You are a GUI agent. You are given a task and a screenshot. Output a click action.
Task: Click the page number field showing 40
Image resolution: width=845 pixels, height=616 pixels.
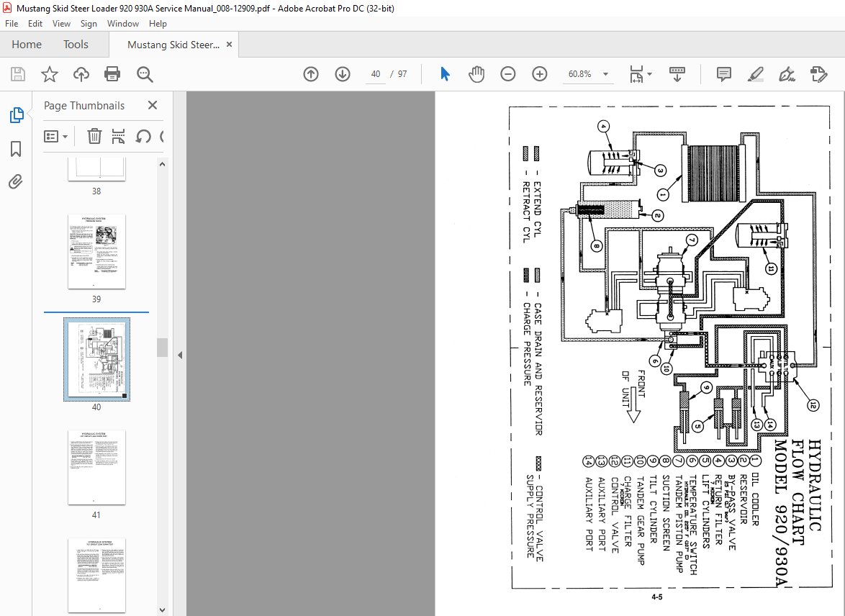coord(376,74)
